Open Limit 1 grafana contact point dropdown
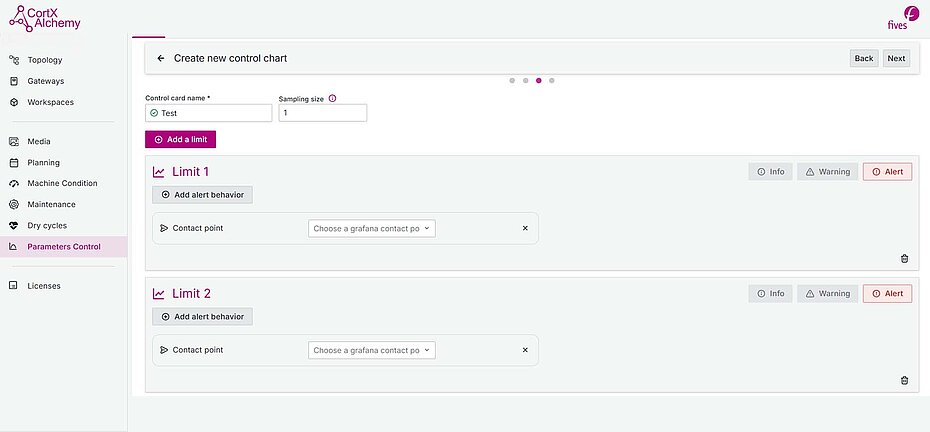This screenshot has height=432, width=930. point(372,228)
